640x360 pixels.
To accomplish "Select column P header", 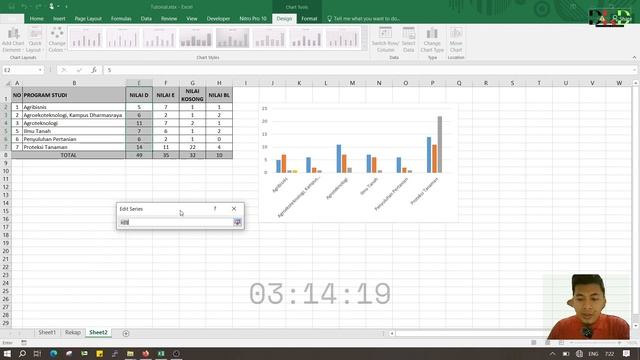I will [432, 83].
